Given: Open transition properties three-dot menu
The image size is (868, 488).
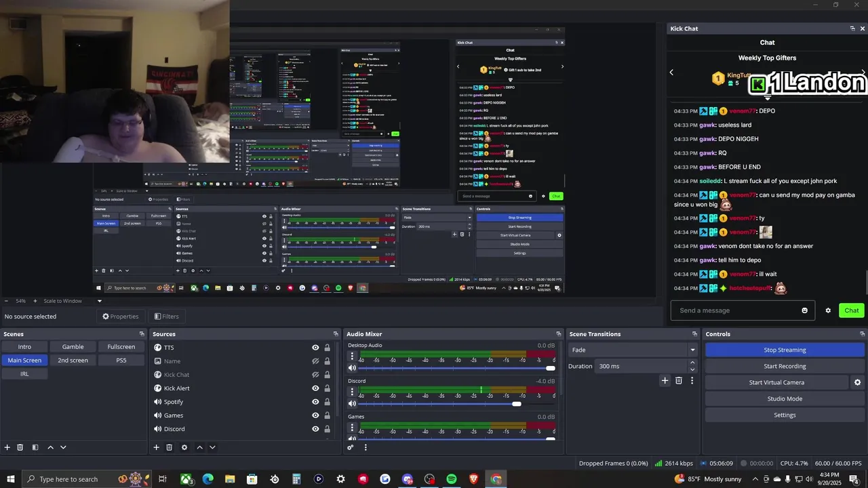Looking at the screenshot, I should click(x=692, y=381).
